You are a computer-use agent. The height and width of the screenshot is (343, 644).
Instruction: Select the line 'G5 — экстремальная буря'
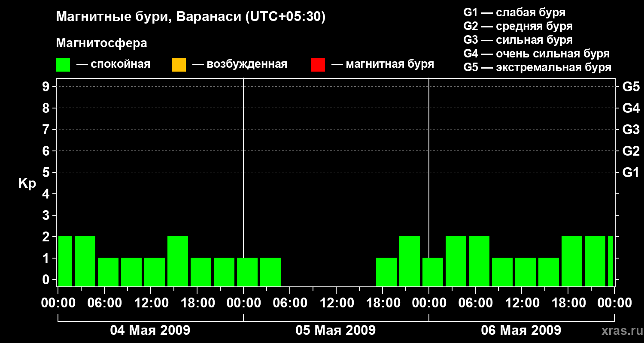[x=537, y=67]
